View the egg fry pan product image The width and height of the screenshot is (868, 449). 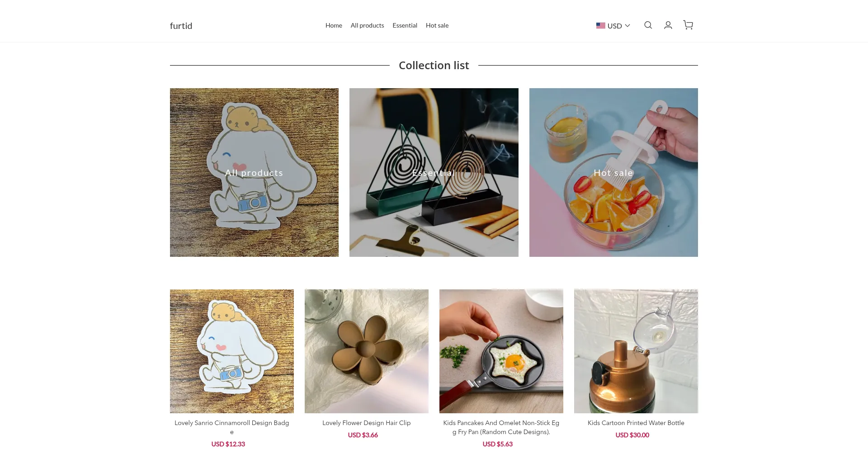(x=501, y=351)
